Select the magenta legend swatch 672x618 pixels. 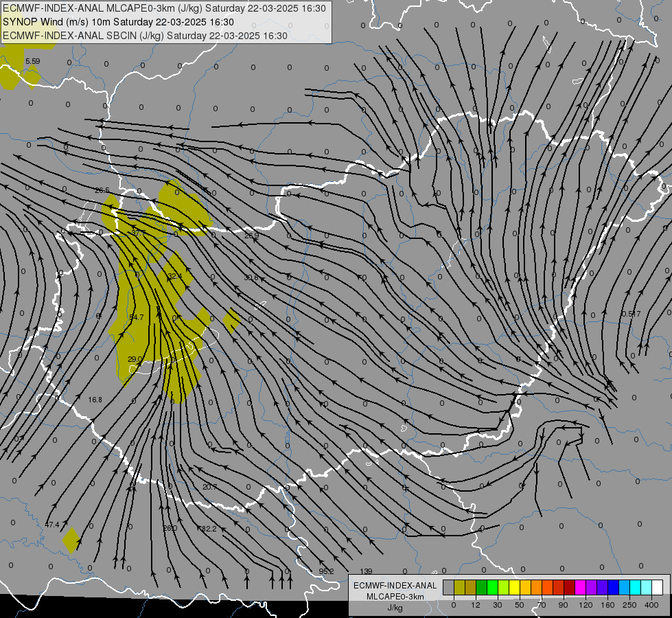(x=581, y=587)
